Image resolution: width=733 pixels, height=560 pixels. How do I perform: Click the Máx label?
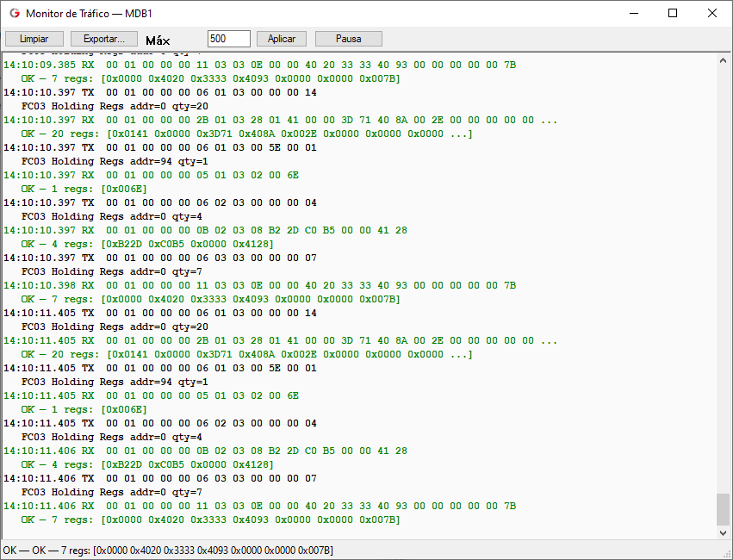pyautogui.click(x=158, y=40)
